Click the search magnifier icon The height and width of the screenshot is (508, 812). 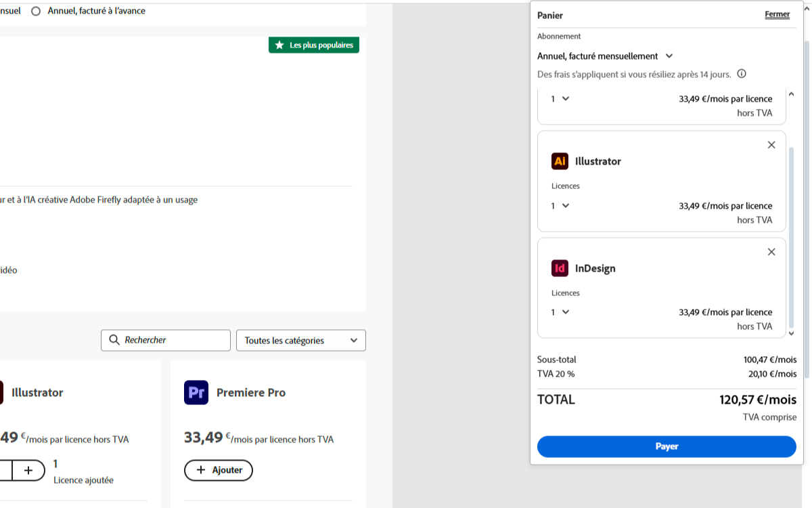pos(114,340)
